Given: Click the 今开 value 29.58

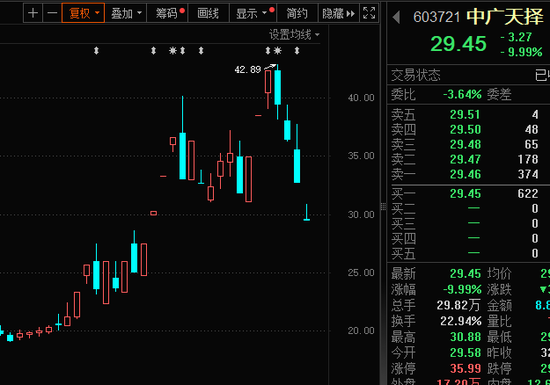Looking at the screenshot, I should [465, 353].
